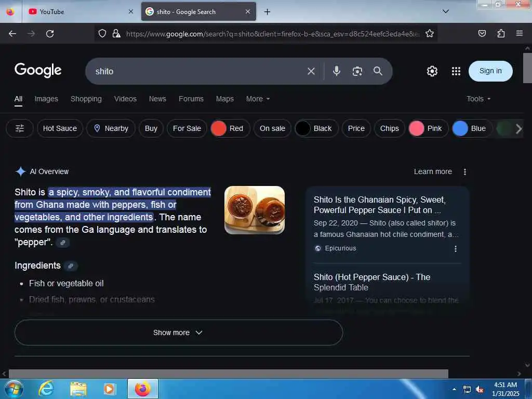Click the Sign in button
The width and height of the screenshot is (532, 399).
click(x=490, y=71)
